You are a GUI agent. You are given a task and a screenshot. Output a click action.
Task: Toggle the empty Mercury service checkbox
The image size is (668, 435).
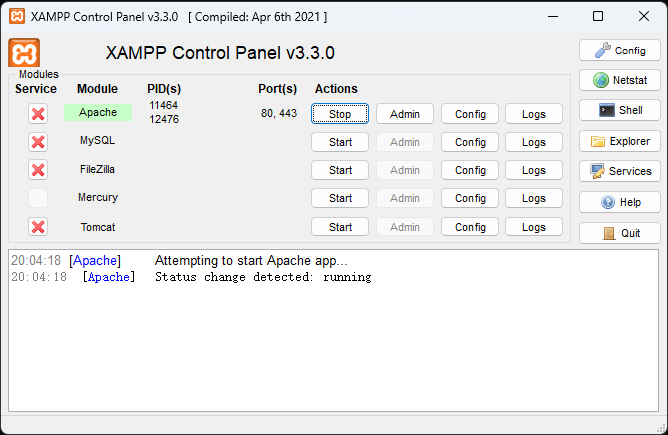pos(38,198)
